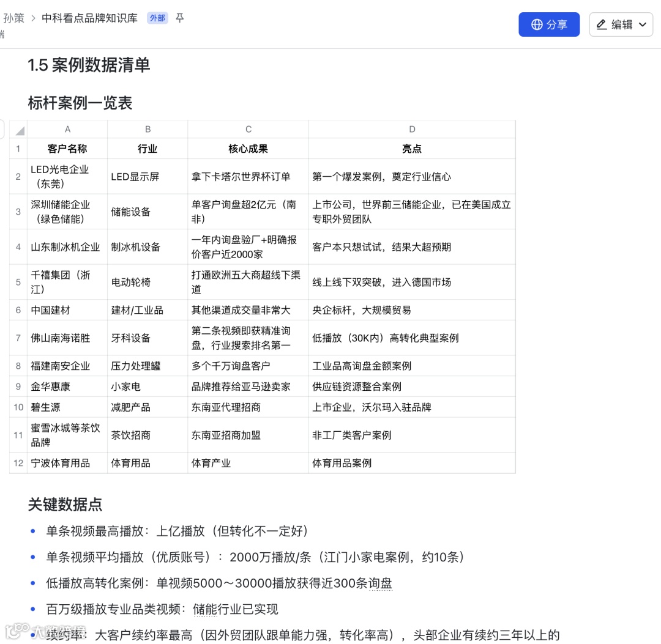Click the cell 东南亚代理招商
Image resolution: width=661 pixels, height=644 pixels.
point(248,407)
